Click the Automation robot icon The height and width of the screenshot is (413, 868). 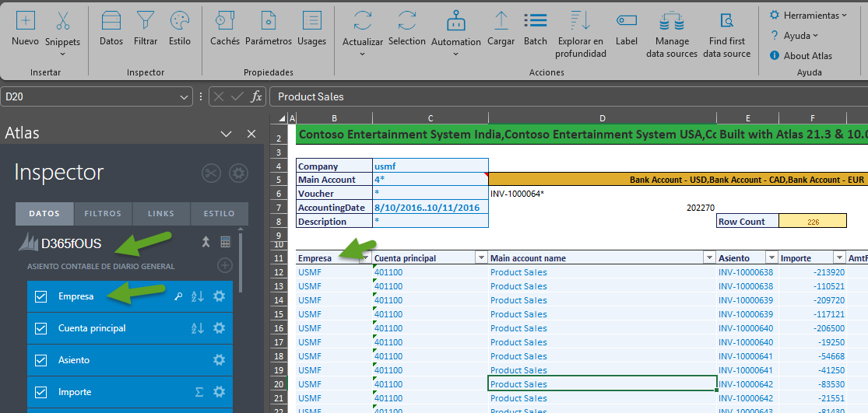pyautogui.click(x=455, y=21)
